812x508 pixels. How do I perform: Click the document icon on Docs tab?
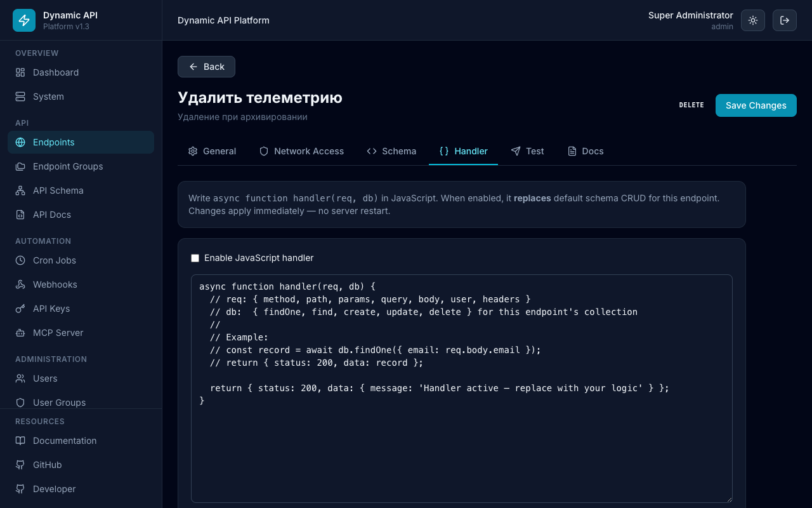(572, 151)
